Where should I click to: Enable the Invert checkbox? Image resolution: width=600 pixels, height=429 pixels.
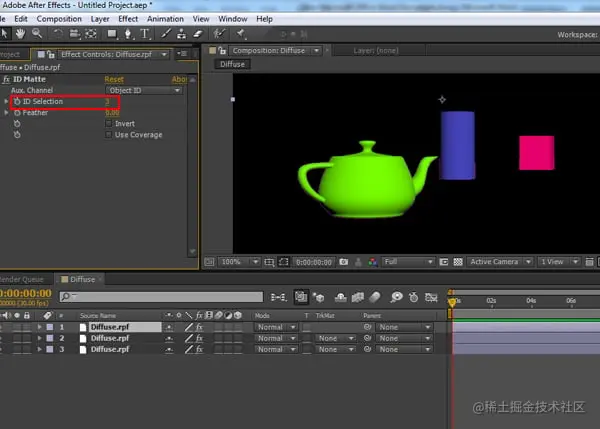[109, 124]
